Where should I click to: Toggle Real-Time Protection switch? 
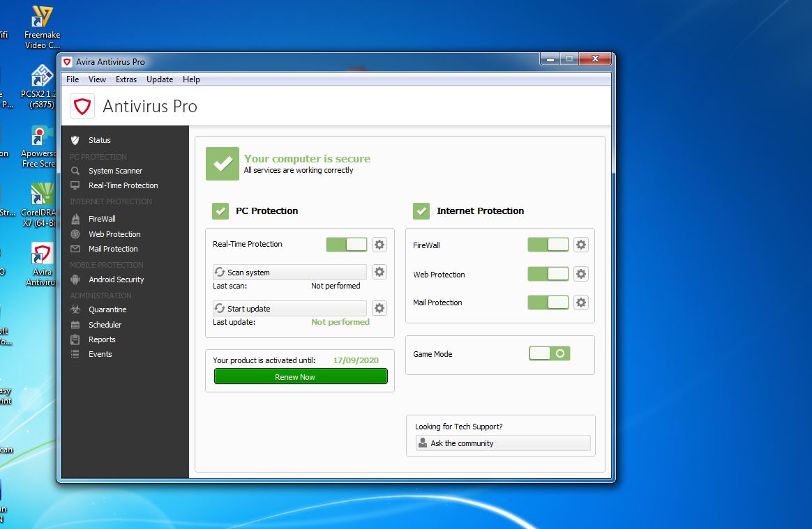[347, 245]
